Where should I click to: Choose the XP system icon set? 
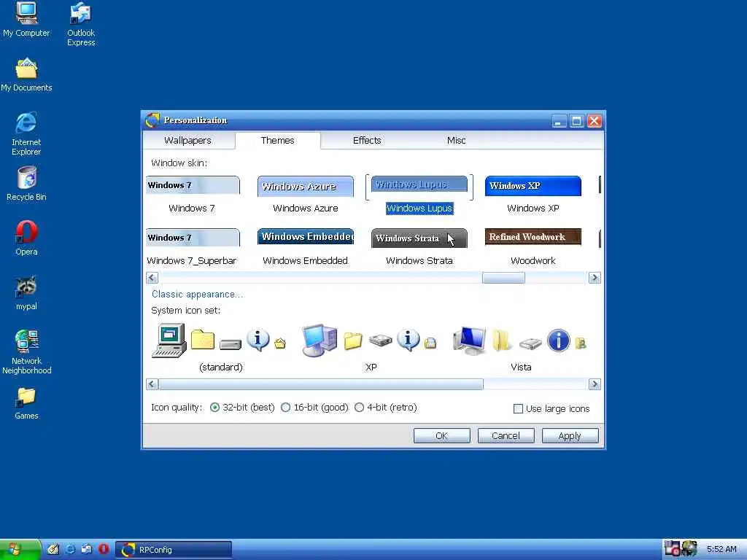(371, 348)
